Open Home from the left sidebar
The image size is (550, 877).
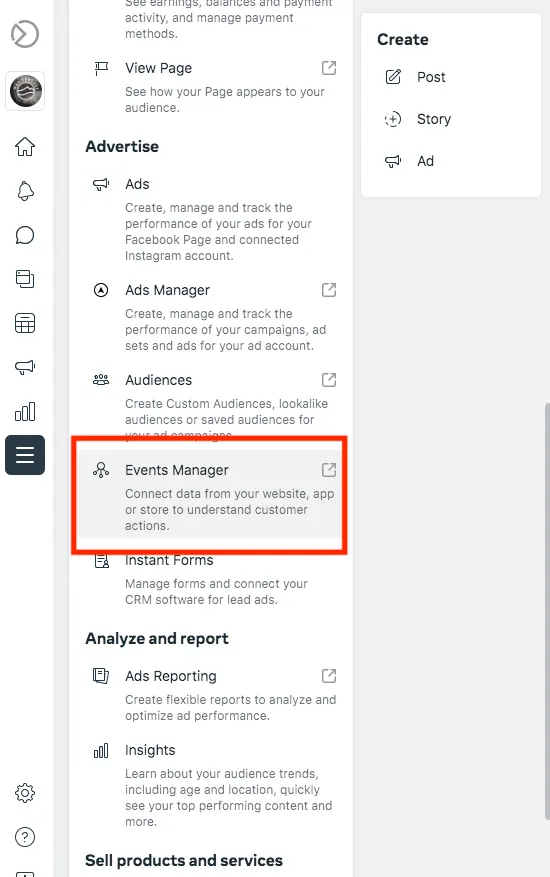[x=25, y=147]
